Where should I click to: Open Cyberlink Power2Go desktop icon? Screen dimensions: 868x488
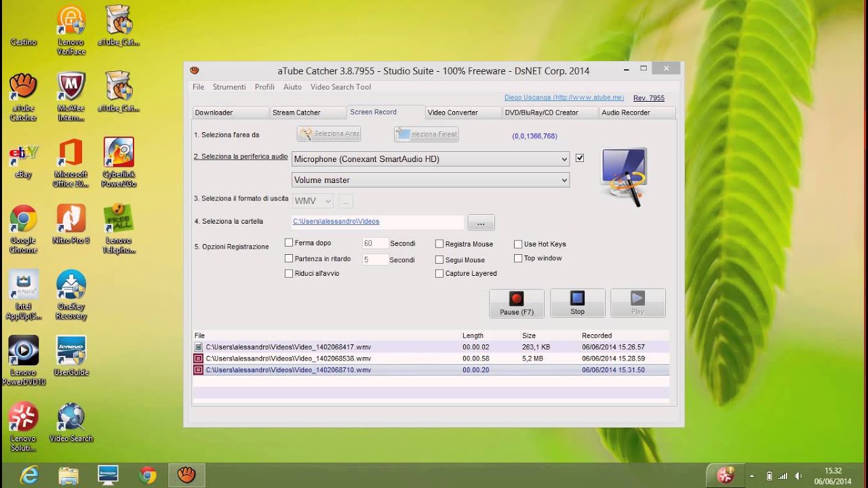pyautogui.click(x=119, y=163)
